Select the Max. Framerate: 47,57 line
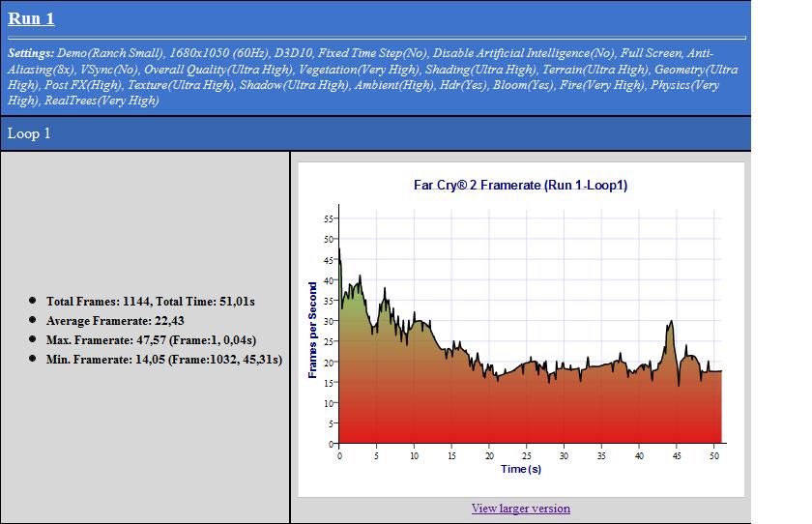812x524 pixels. pos(151,340)
